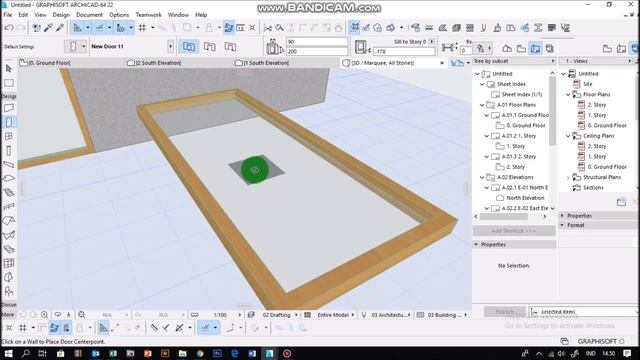Select the Curtain Wall tool in the toolbox
Image resolution: width=640 pixels, height=360 pixels.
click(x=9, y=263)
